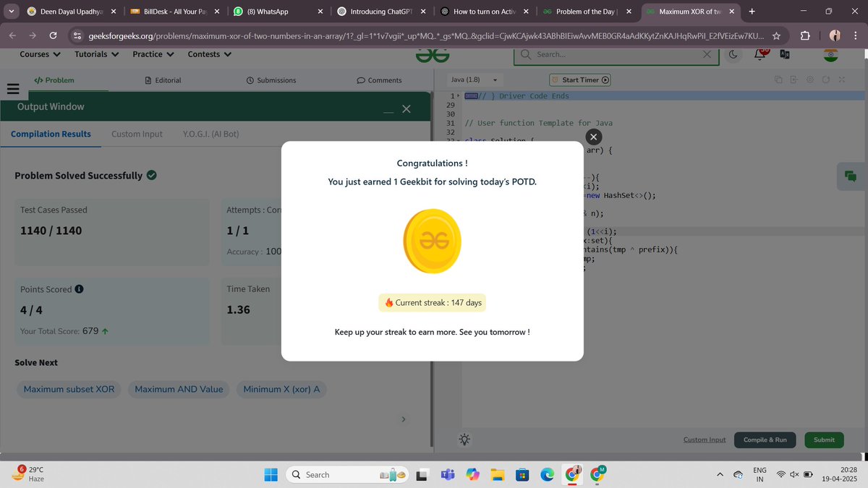
Task: Open Maximum subset XOR problem
Action: 69,389
